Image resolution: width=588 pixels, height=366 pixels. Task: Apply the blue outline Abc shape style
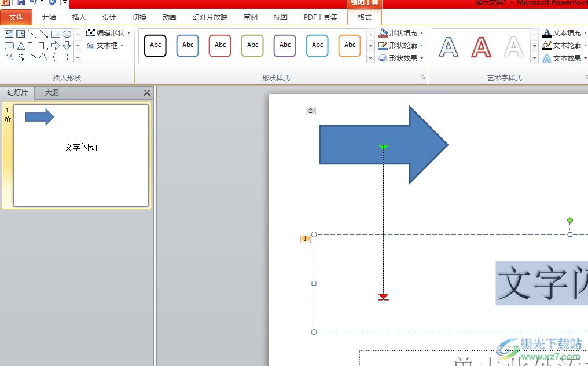[188, 45]
